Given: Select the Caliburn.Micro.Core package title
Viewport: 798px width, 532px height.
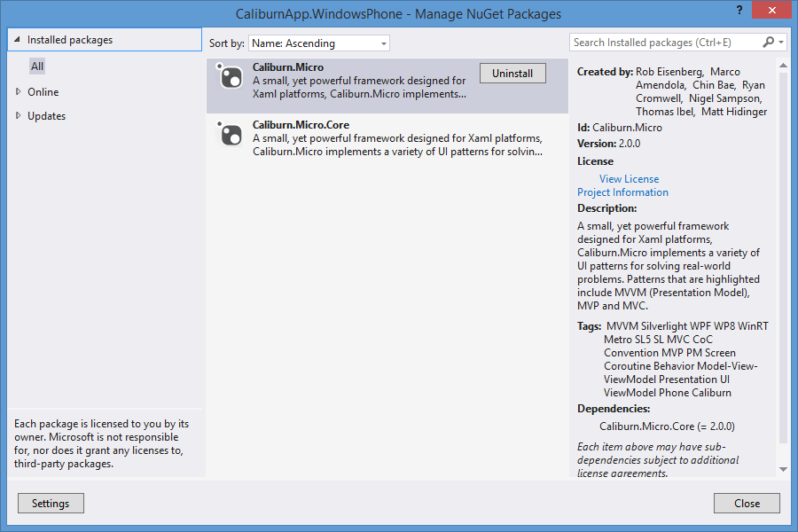Looking at the screenshot, I should click(301, 125).
